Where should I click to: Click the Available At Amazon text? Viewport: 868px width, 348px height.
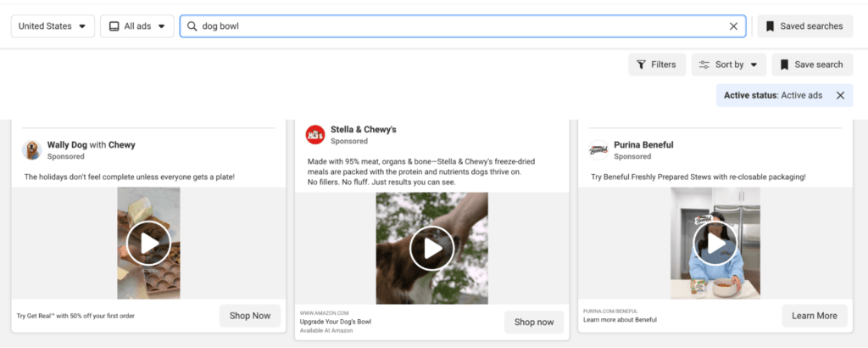point(326,331)
